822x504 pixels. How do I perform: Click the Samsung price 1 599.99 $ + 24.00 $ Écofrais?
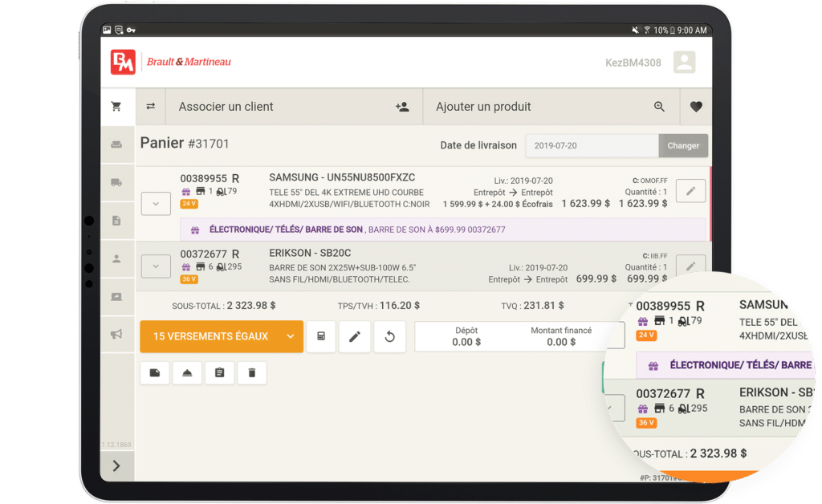[498, 205]
